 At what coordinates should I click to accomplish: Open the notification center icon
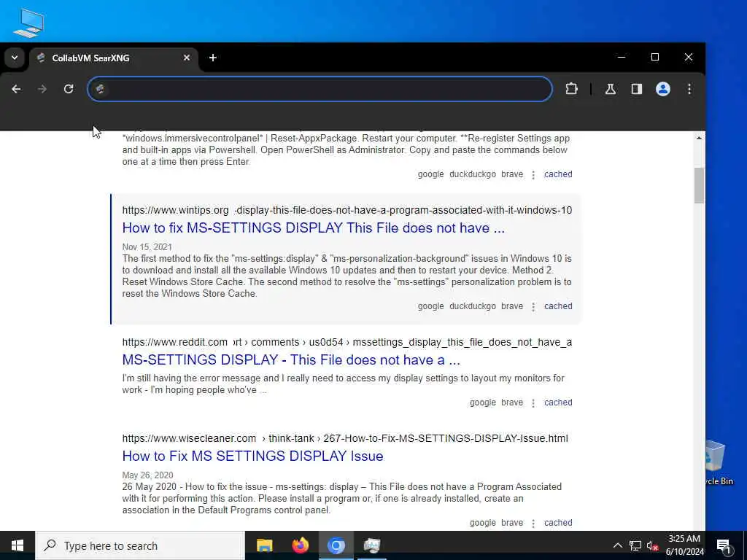click(x=724, y=545)
